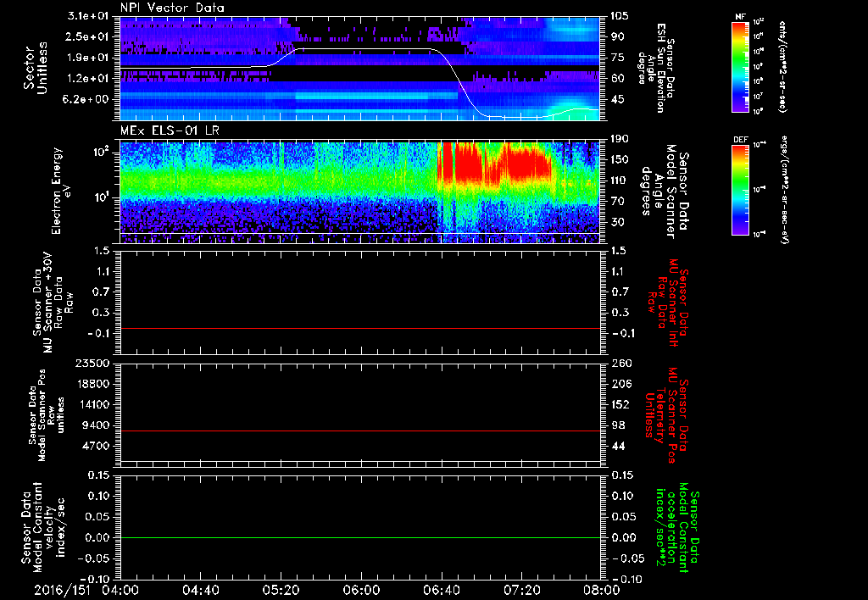Click the '105' sun elevation tick label
The image size is (868, 600).
(x=620, y=16)
